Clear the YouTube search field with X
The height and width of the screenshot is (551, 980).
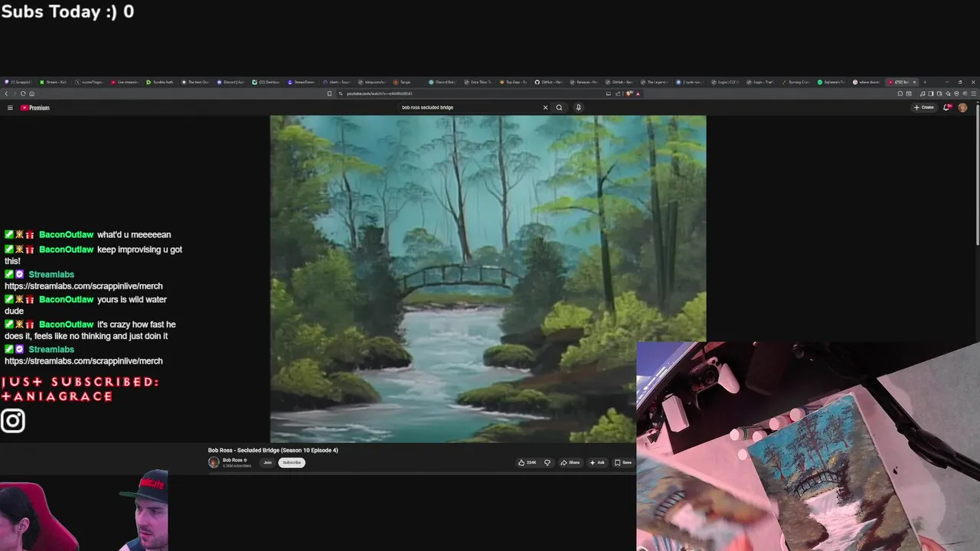tap(545, 107)
